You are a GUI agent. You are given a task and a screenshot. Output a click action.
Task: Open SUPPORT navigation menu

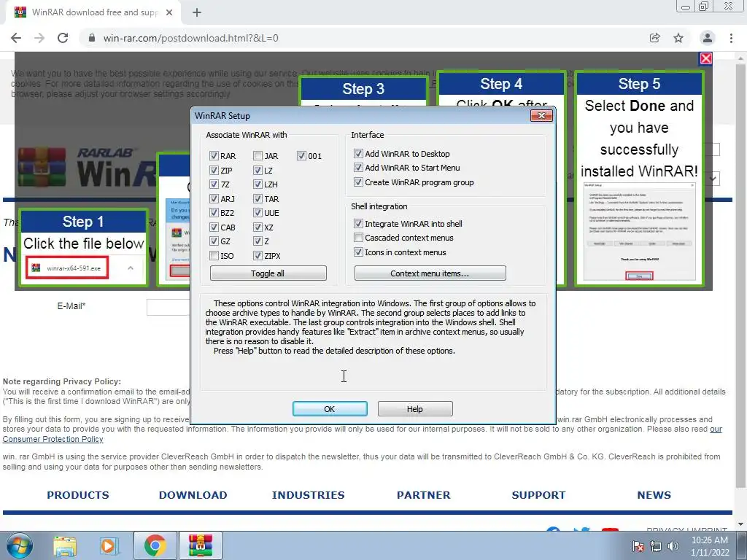coord(539,495)
